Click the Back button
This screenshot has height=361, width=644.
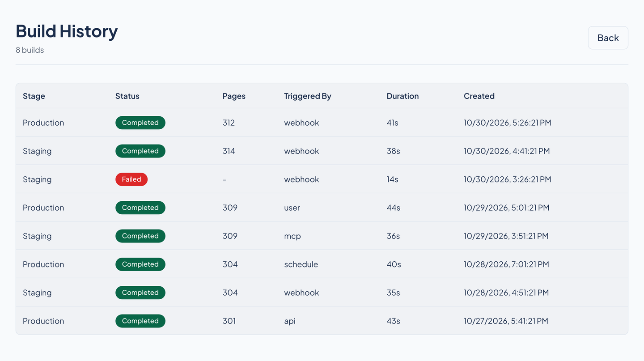[608, 38]
